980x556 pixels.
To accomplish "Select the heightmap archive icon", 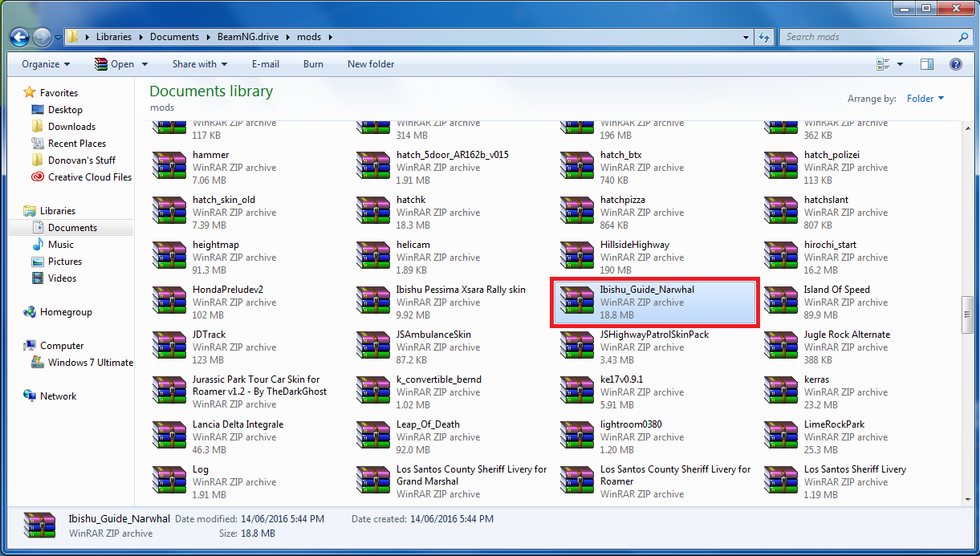I will coord(169,257).
